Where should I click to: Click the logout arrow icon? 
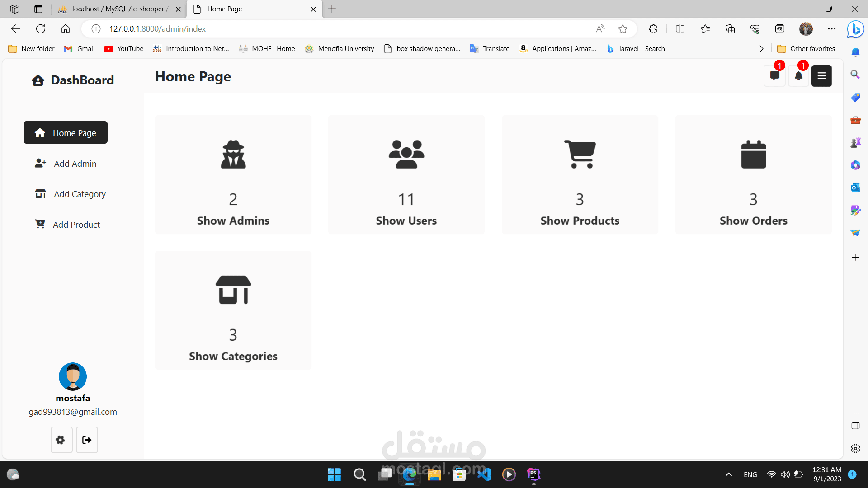point(87,440)
